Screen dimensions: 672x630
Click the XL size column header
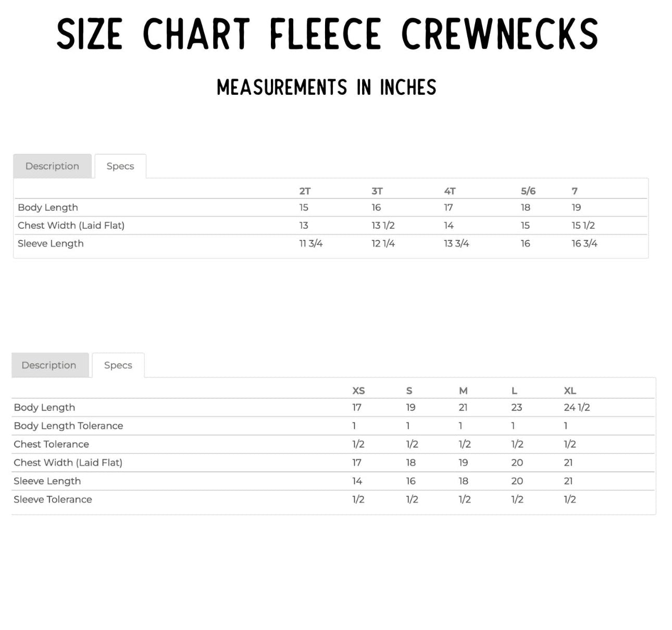pyautogui.click(x=570, y=391)
